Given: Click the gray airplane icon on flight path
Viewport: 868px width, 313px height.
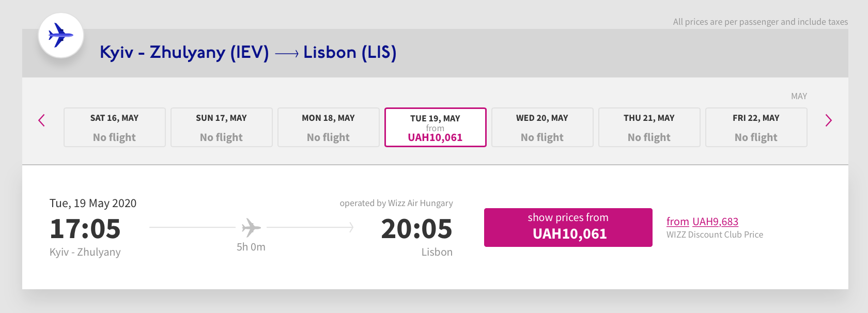Looking at the screenshot, I should (x=251, y=227).
